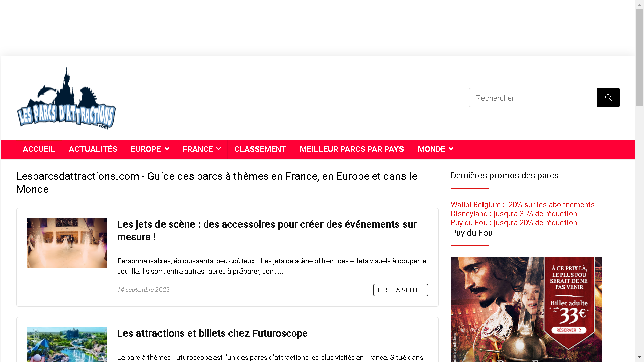The image size is (644, 362).
Task: Expand the Monde dropdown chevron
Action: pyautogui.click(x=451, y=149)
